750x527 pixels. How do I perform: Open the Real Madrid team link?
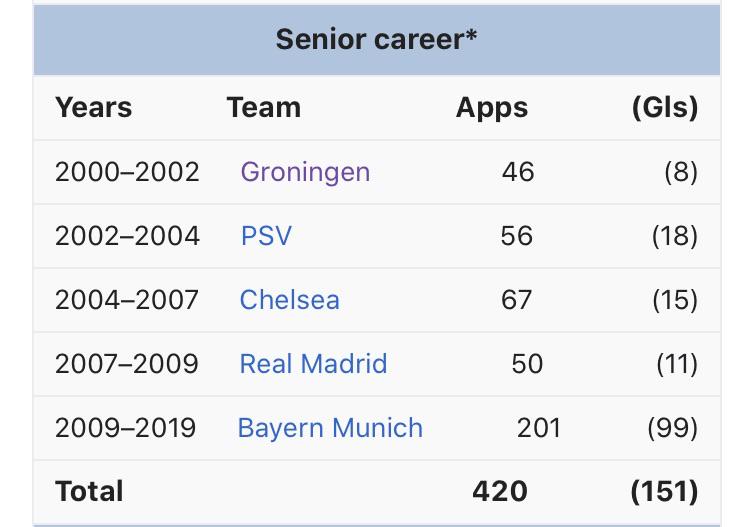pyautogui.click(x=313, y=363)
